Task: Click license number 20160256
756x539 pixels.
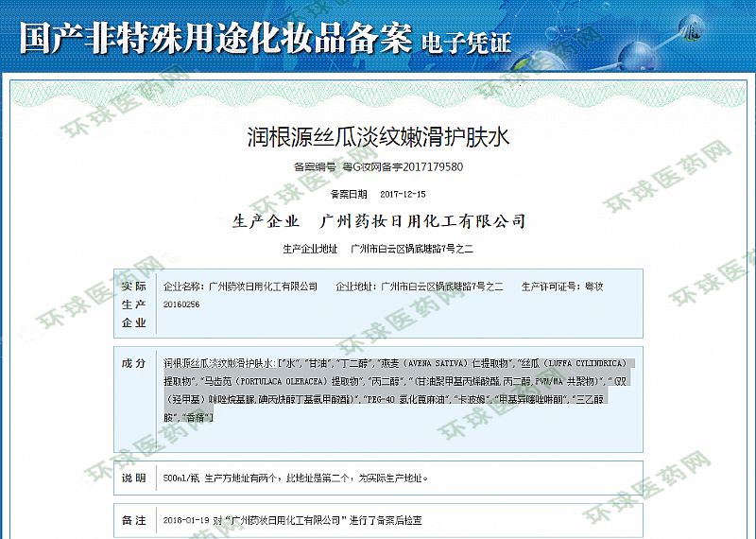Action: click(181, 304)
